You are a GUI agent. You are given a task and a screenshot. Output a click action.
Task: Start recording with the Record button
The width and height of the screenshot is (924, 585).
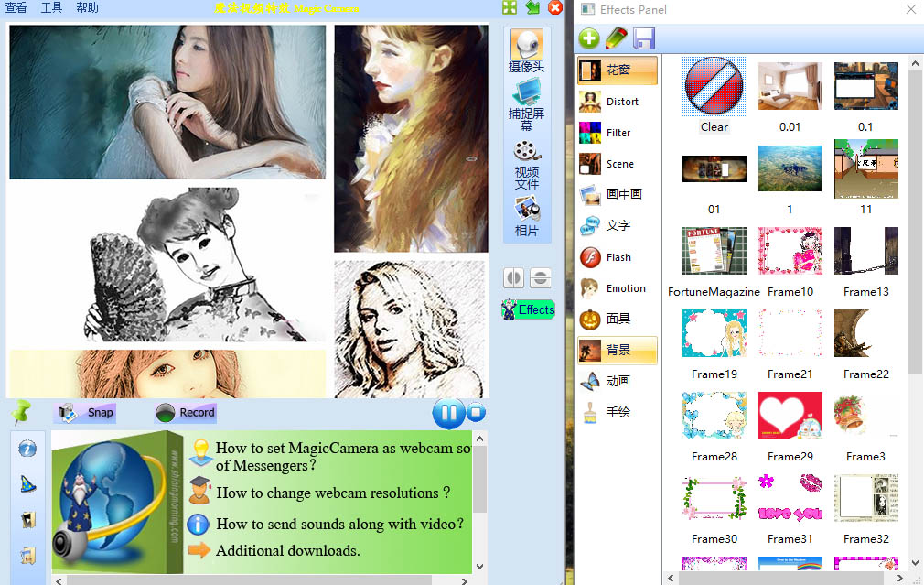pos(186,412)
